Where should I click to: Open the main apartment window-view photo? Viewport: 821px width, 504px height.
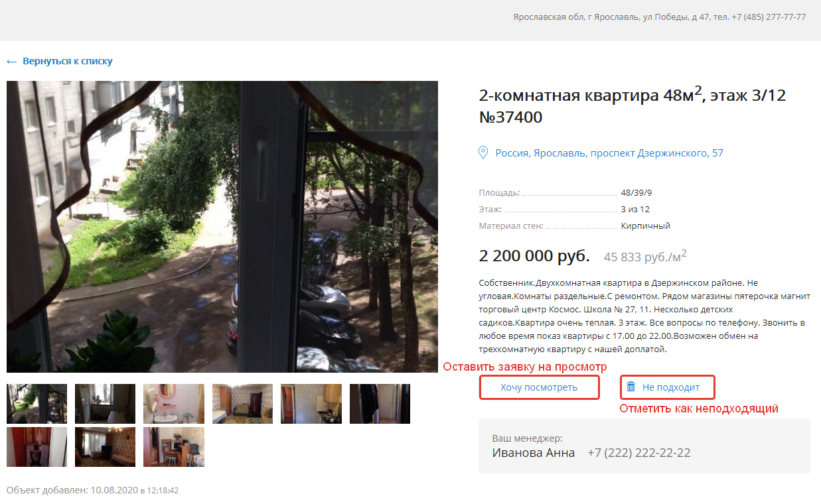pos(222,227)
